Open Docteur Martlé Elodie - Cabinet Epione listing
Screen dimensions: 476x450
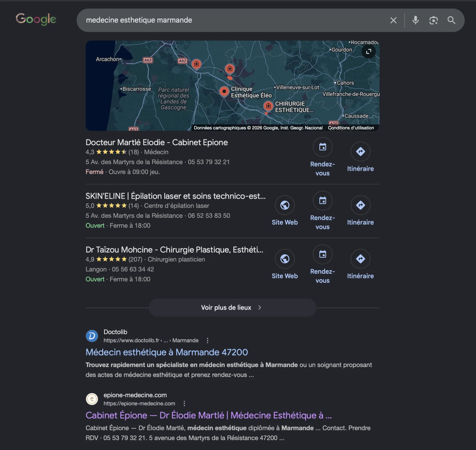[x=156, y=142]
